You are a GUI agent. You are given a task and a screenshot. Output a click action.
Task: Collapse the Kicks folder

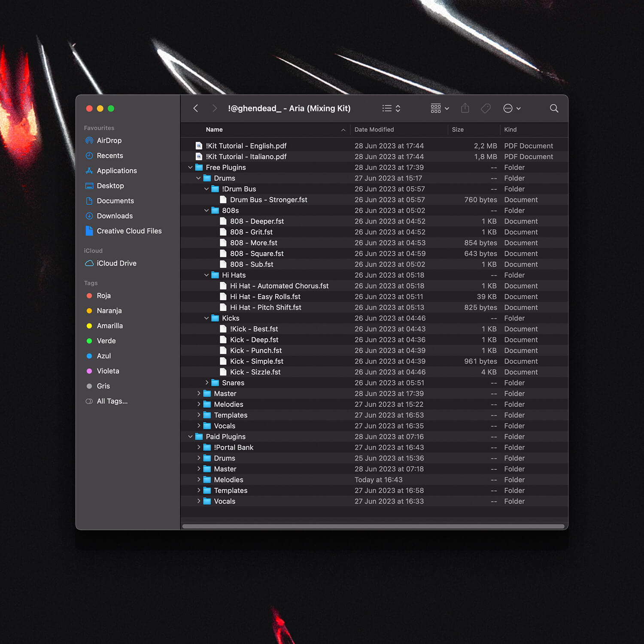coord(207,318)
